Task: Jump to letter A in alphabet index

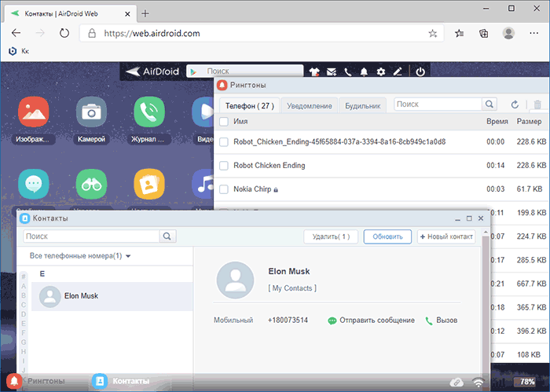Action: pos(24,286)
